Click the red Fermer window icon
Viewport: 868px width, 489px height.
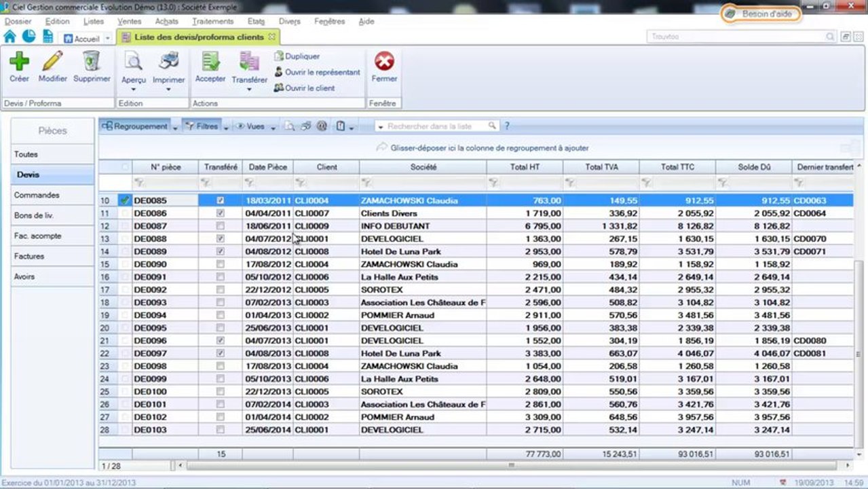click(384, 62)
